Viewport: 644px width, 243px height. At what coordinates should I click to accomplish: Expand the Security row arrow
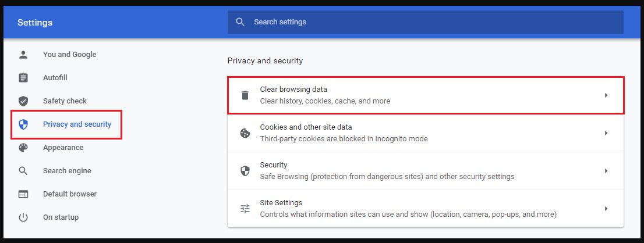coord(606,171)
